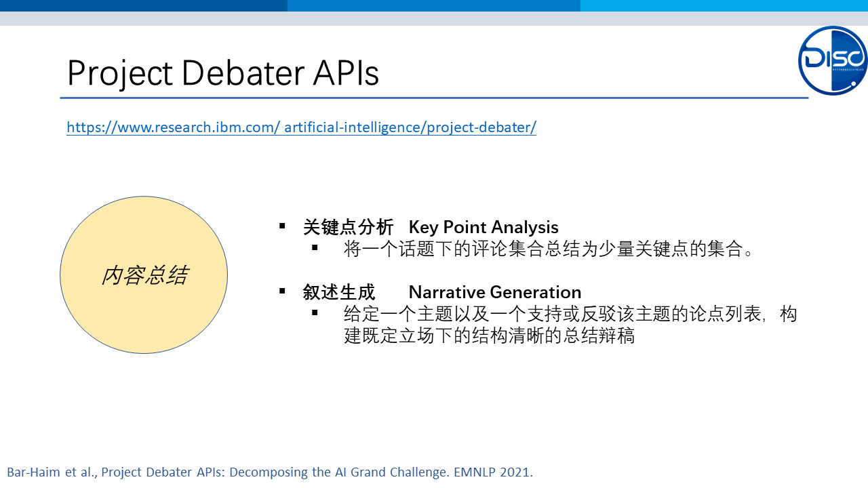Click the DISC logo icon
This screenshot has height=488, width=868.
coord(833,60)
